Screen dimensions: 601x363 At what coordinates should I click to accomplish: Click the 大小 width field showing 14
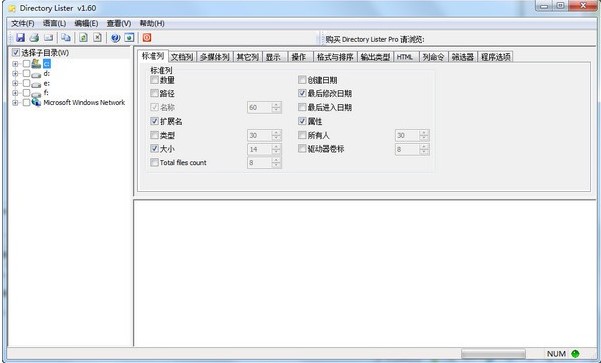pos(260,149)
